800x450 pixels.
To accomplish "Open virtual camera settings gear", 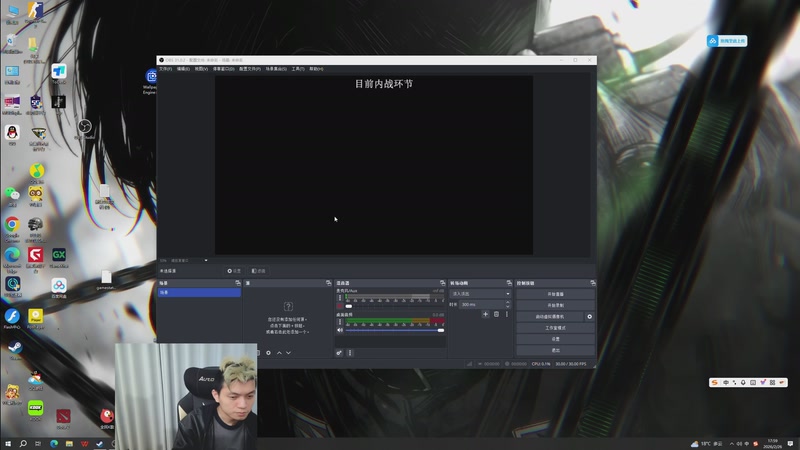I will click(589, 316).
